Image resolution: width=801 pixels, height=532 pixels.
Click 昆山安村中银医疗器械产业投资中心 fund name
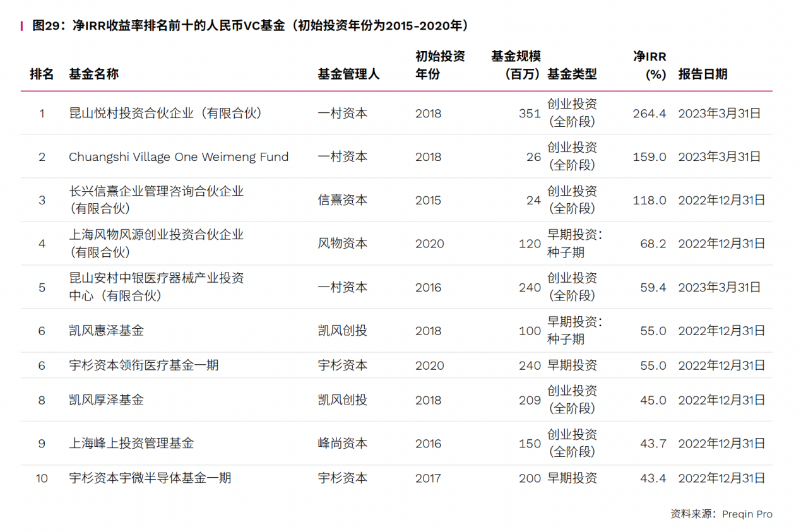tap(156, 287)
